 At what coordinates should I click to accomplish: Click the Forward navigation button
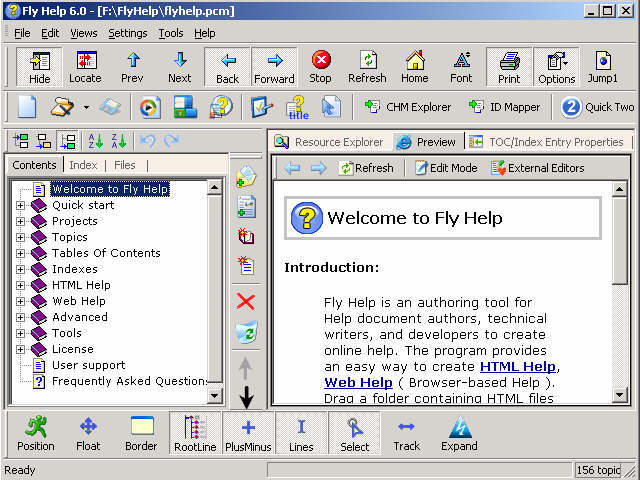point(274,67)
